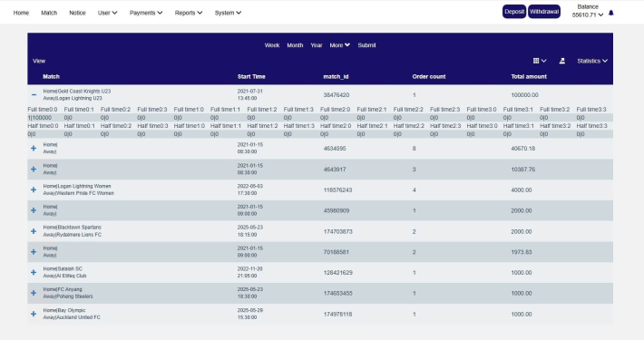Collapse the Gold Coast Knights U23 row
Screen dimensions: 644x340
click(34, 95)
